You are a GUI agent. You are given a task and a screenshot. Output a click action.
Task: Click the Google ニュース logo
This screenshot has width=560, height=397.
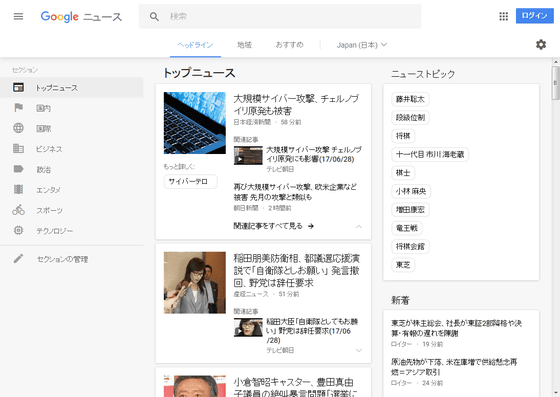click(x=81, y=16)
